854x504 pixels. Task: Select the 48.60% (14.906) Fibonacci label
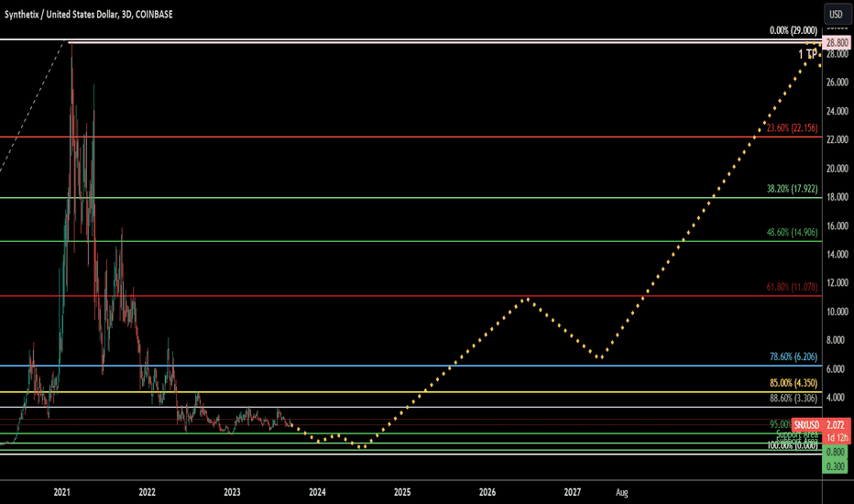coord(792,232)
